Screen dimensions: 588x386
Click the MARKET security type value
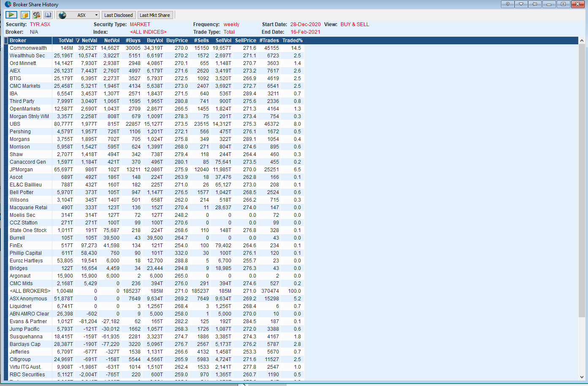point(140,24)
